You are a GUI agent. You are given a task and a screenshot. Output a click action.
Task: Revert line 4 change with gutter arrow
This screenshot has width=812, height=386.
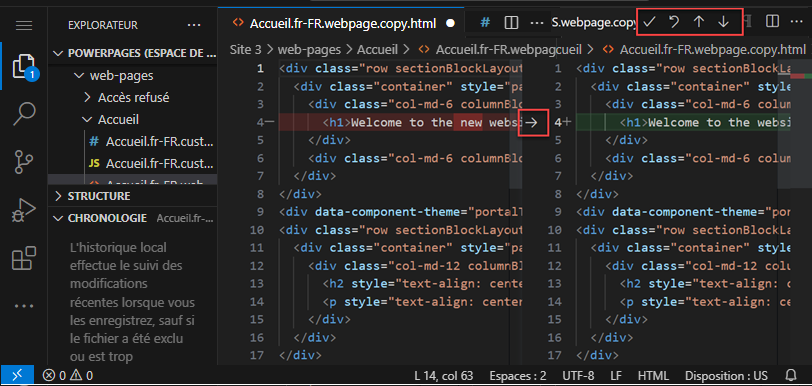point(532,123)
